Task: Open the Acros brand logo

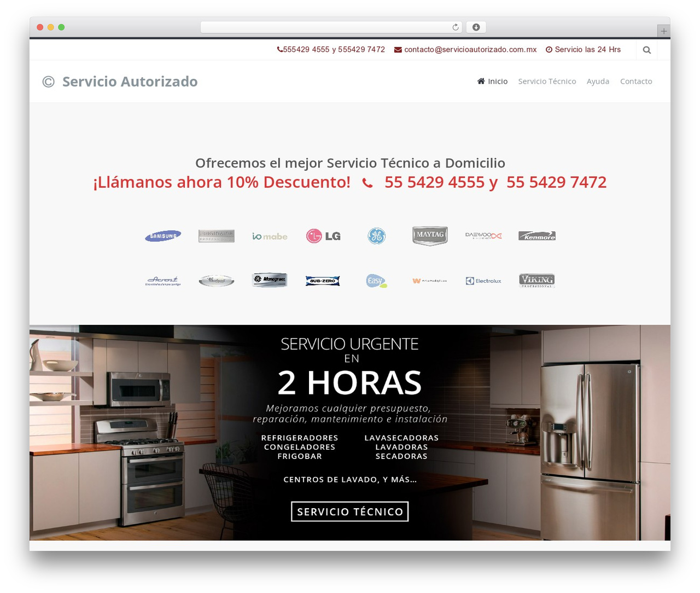Action: click(163, 281)
